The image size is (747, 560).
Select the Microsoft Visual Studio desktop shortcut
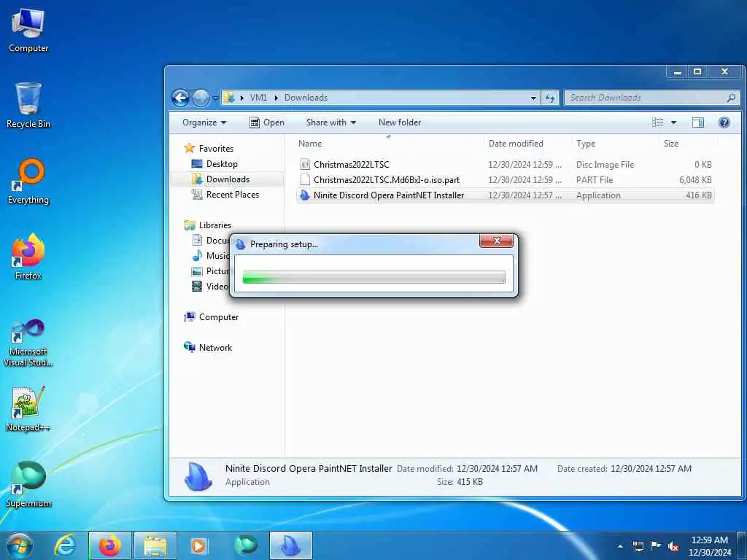pyautogui.click(x=28, y=343)
